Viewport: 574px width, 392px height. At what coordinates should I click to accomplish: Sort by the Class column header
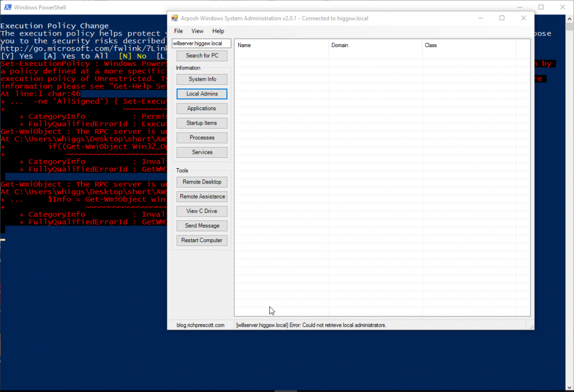tap(469, 45)
